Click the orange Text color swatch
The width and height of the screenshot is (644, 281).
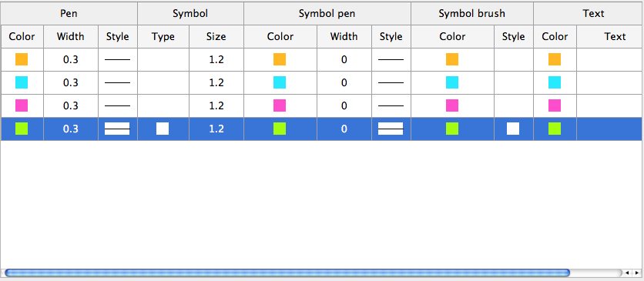coord(554,59)
